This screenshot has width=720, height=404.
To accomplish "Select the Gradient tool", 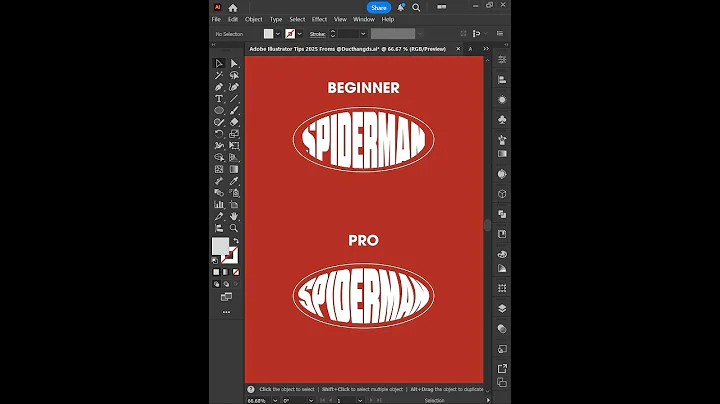I will (x=234, y=169).
